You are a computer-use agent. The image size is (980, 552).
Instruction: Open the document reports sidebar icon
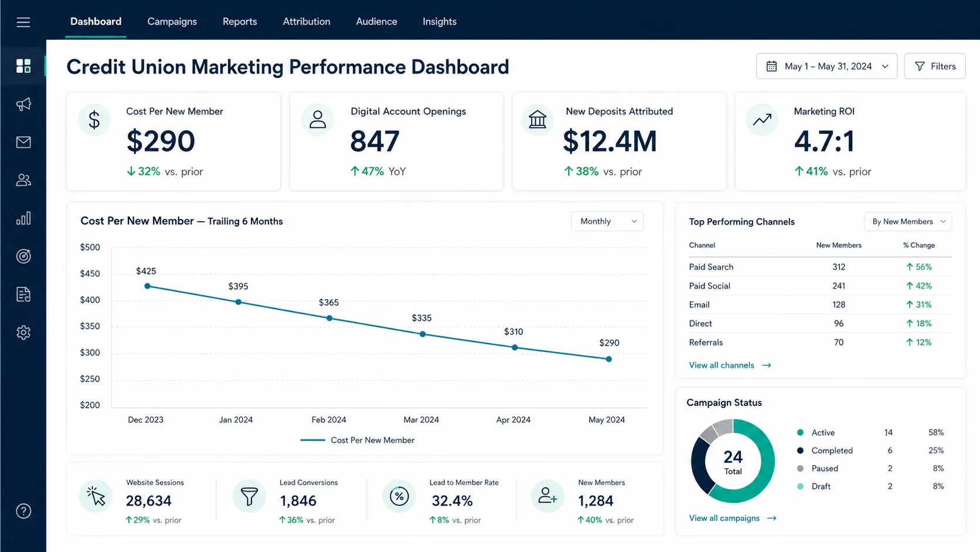(23, 294)
